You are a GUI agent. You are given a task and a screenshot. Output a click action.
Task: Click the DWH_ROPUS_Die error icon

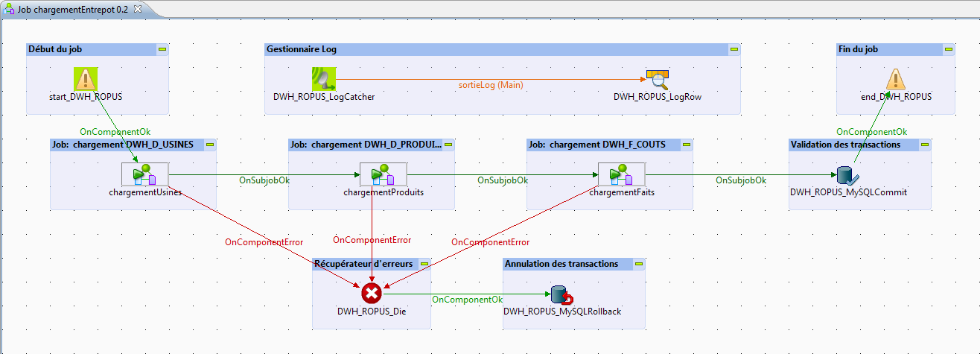pos(372,294)
